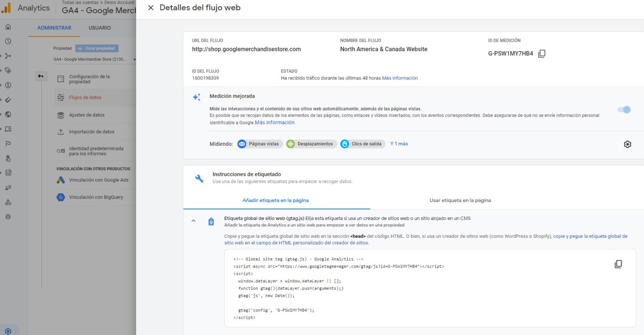Image resolution: width=644 pixels, height=335 pixels.
Task: Open Vinculación con Google Ads
Action: 95,180
